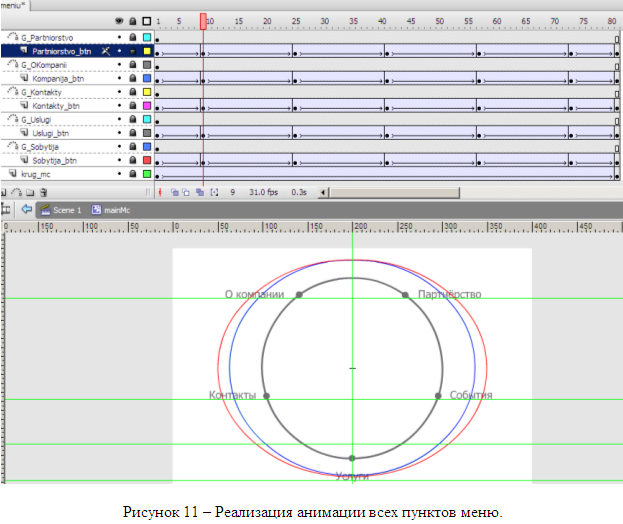Click 'О компании' text on stage
623x524 pixels.
coord(254,294)
